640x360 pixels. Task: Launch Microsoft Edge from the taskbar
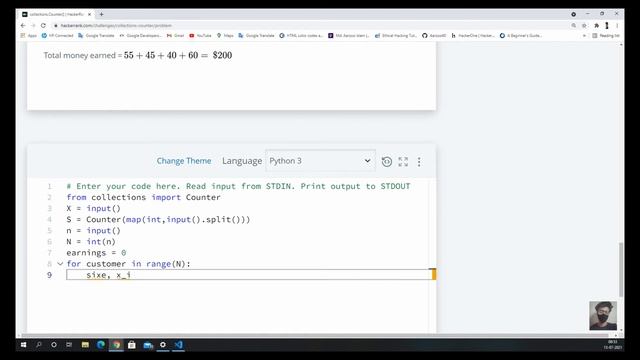[x=101, y=345]
